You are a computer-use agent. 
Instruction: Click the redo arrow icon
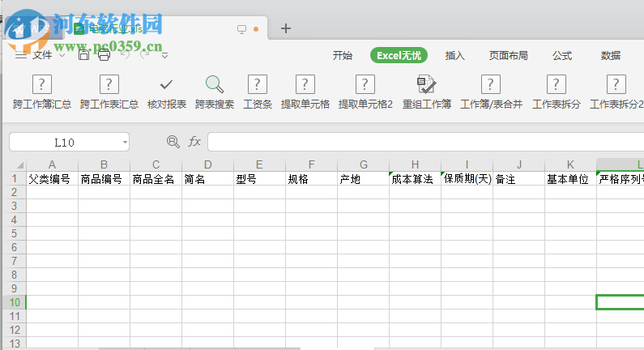tap(144, 54)
